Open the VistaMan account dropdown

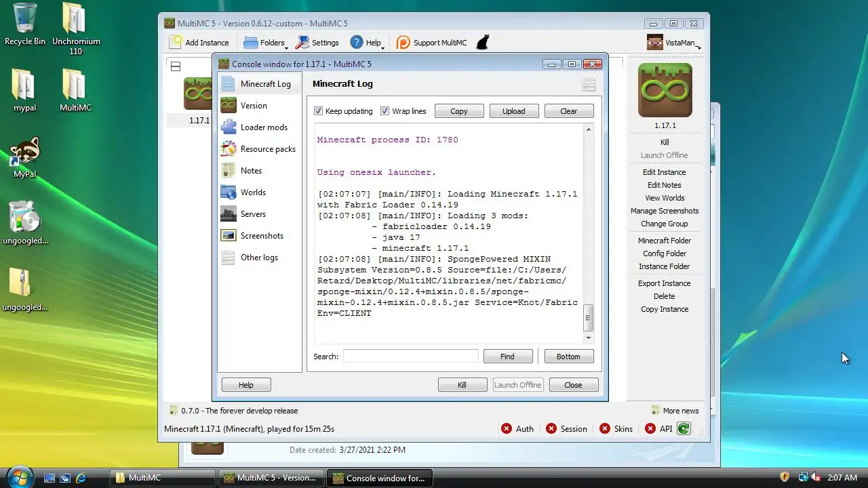coord(674,43)
